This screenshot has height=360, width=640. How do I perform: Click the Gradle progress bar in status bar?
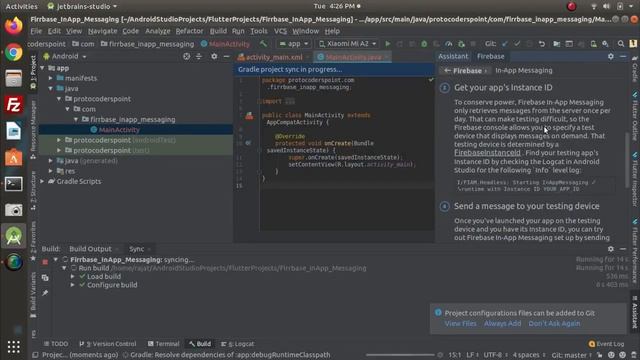pos(400,355)
